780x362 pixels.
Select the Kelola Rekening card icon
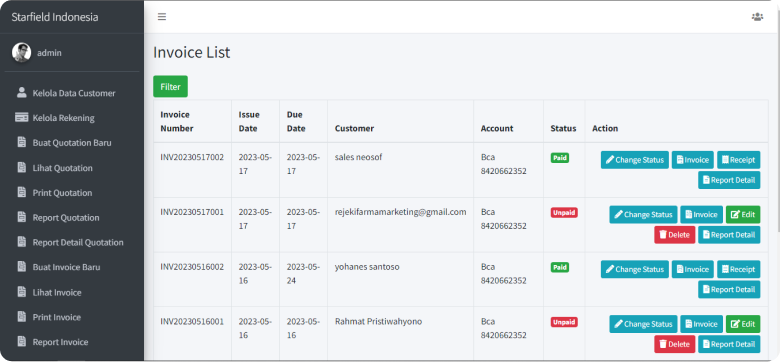(x=21, y=117)
